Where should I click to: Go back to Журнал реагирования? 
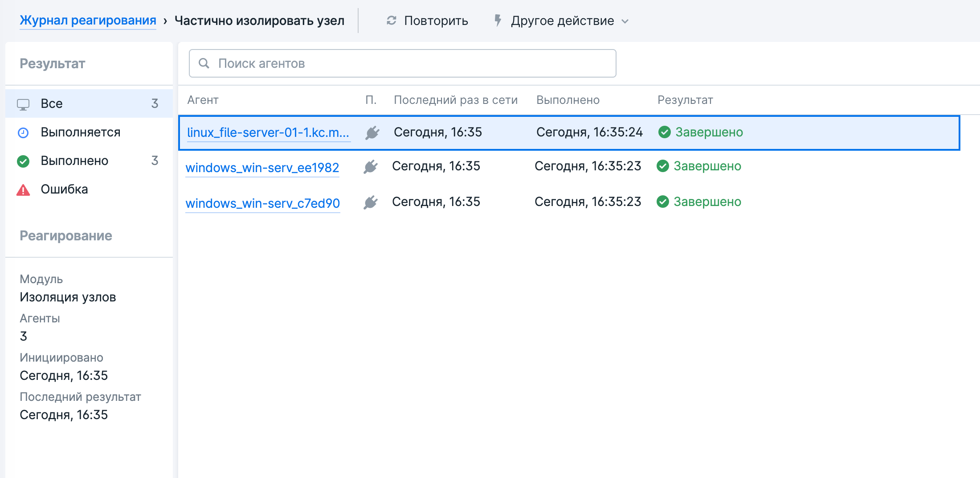[88, 21]
